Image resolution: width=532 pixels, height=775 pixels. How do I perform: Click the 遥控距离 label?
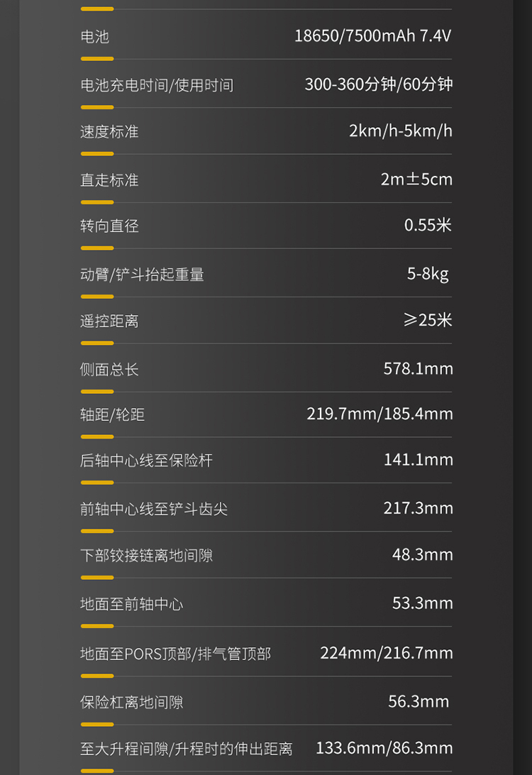109,321
